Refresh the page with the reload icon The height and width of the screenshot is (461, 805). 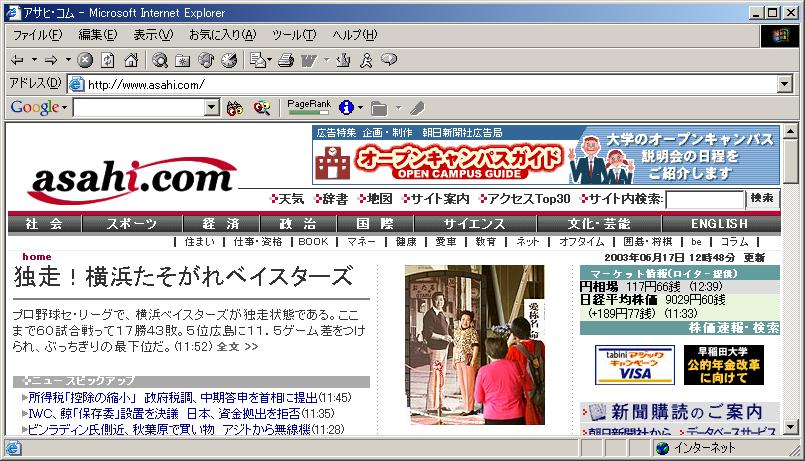point(108,61)
